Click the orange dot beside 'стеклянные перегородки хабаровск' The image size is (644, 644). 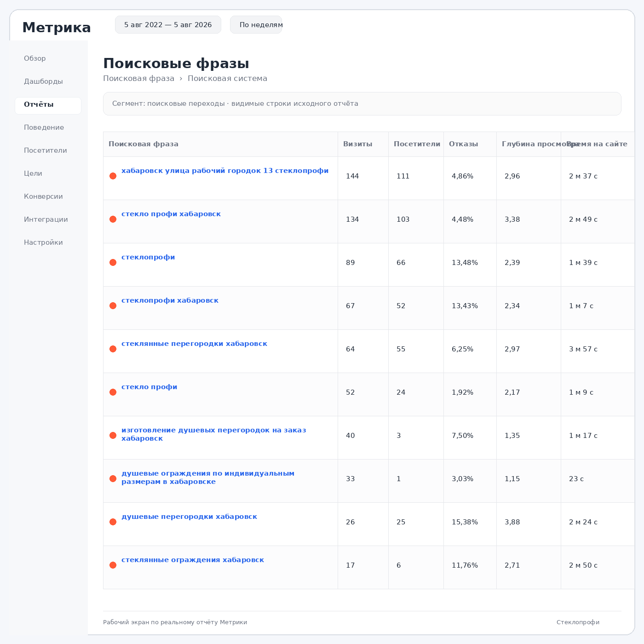[x=113, y=349]
